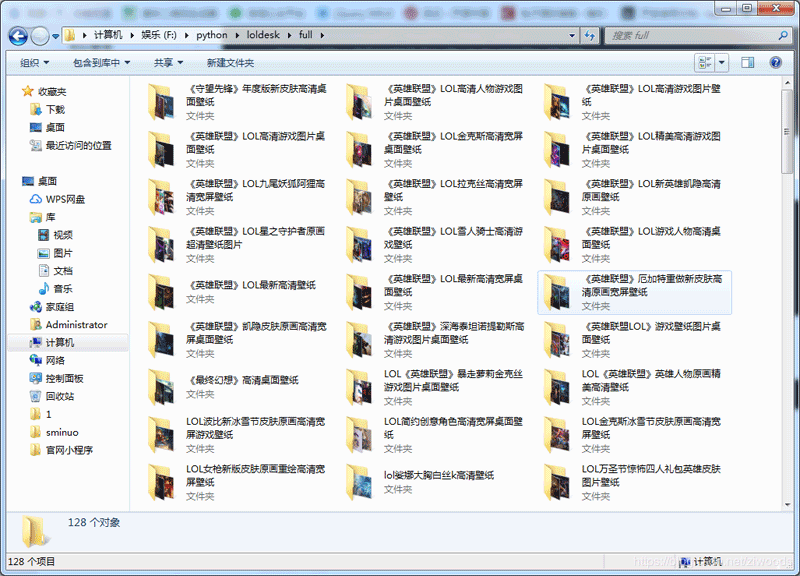Go forward using the Forward arrow button
This screenshot has height=576, width=800.
pyautogui.click(x=40, y=36)
